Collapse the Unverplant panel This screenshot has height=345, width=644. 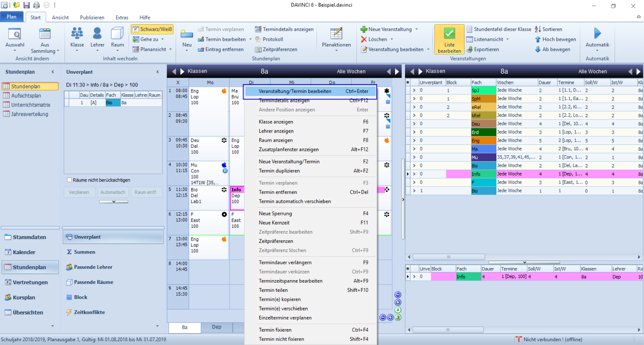pyautogui.click(x=158, y=72)
